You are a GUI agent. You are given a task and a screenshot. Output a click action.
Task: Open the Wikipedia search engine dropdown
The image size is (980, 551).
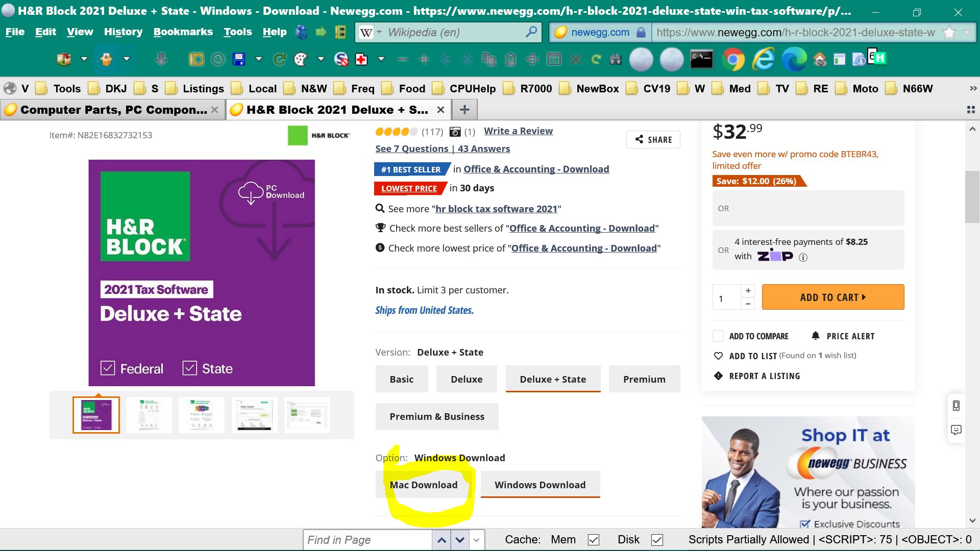click(x=379, y=32)
